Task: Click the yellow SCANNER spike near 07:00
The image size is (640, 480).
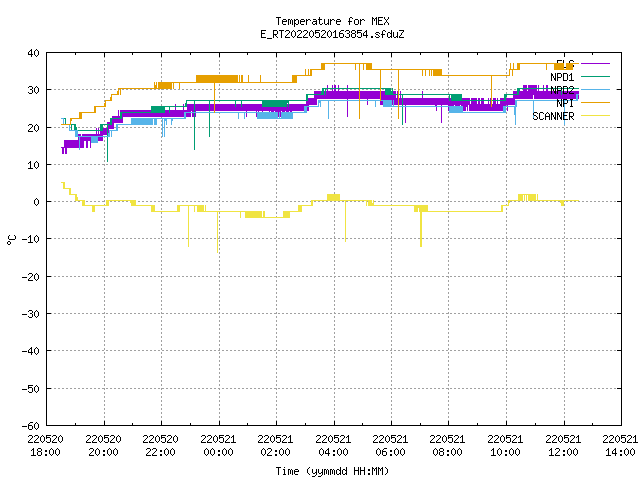Action: tap(421, 229)
